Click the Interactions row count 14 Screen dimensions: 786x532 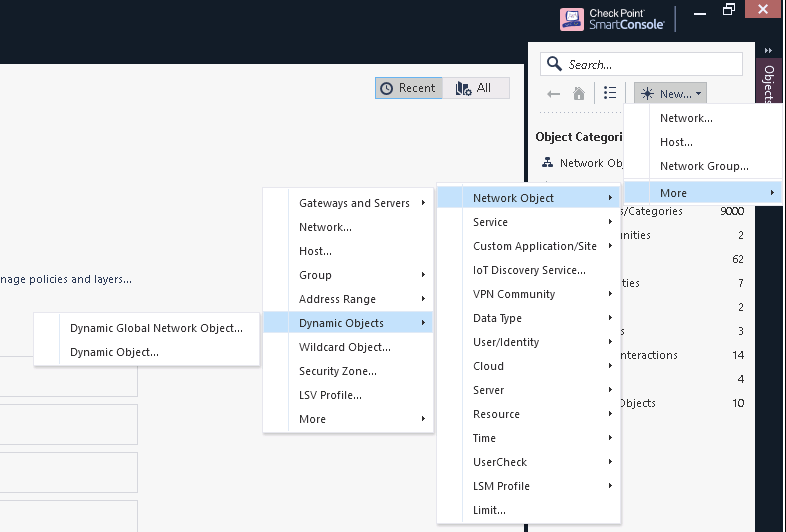738,356
